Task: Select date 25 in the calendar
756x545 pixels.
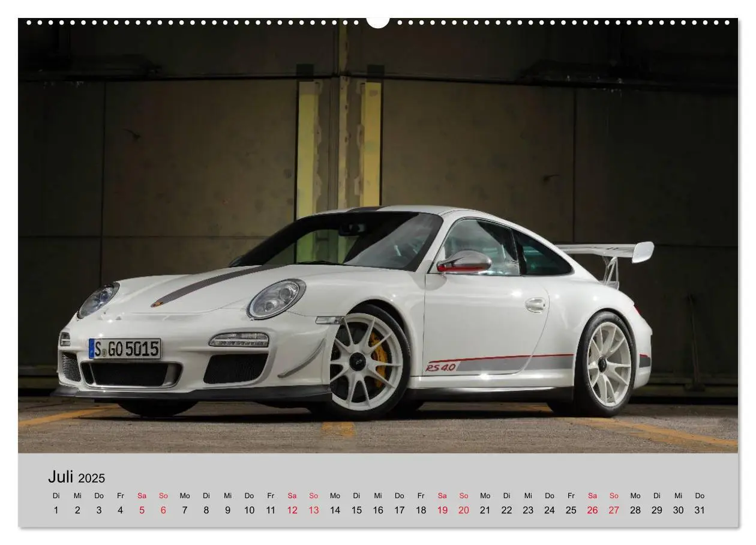Action: (571, 510)
